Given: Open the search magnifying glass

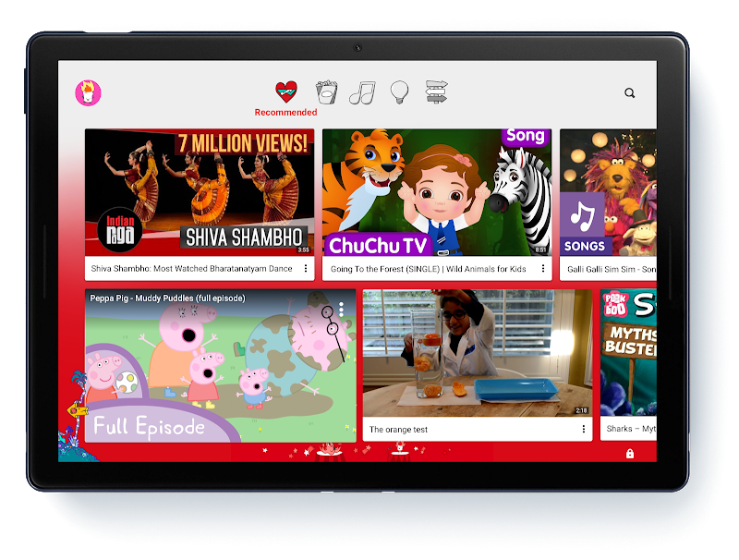Looking at the screenshot, I should (x=630, y=92).
